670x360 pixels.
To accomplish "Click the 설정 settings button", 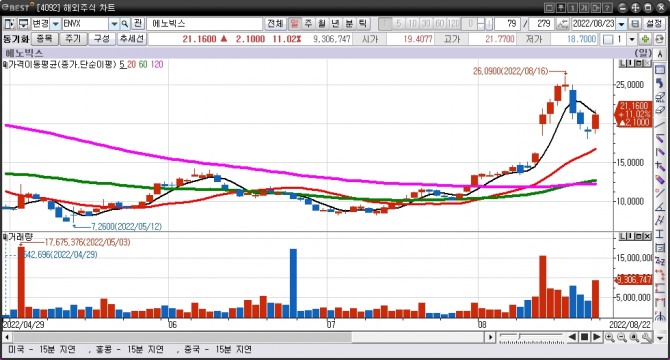I will [x=654, y=24].
